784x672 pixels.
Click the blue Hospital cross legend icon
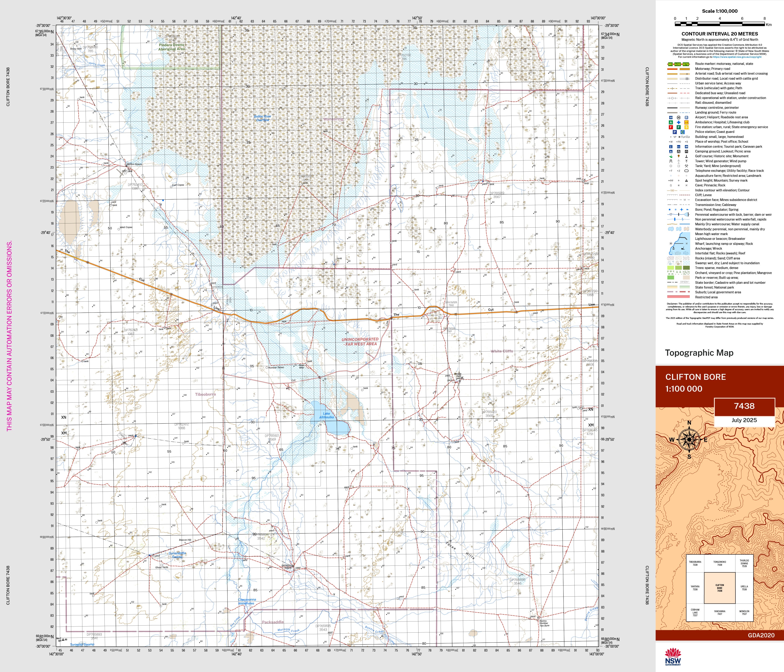click(679, 123)
